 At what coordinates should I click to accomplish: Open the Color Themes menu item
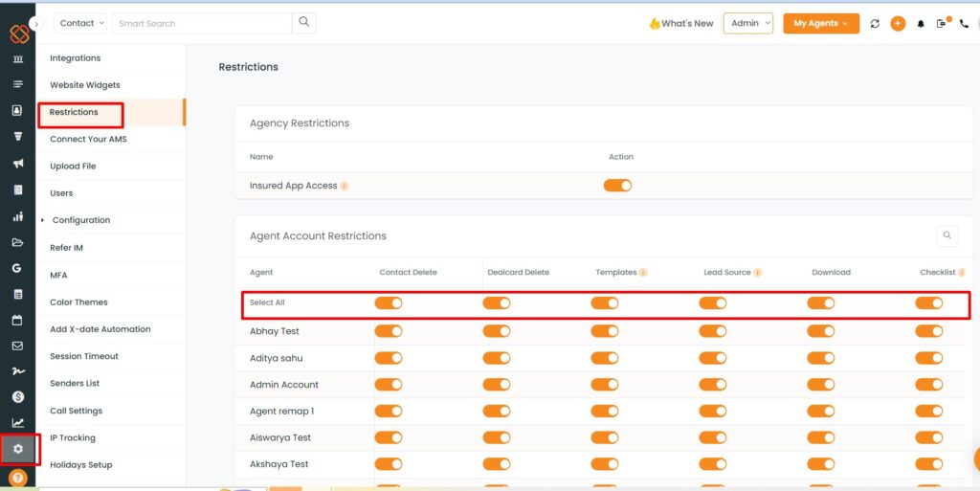tap(78, 302)
